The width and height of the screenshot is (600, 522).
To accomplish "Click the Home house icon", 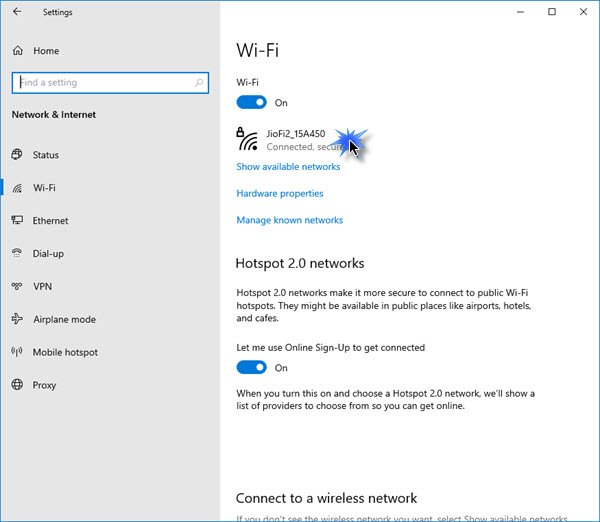I will [x=18, y=51].
